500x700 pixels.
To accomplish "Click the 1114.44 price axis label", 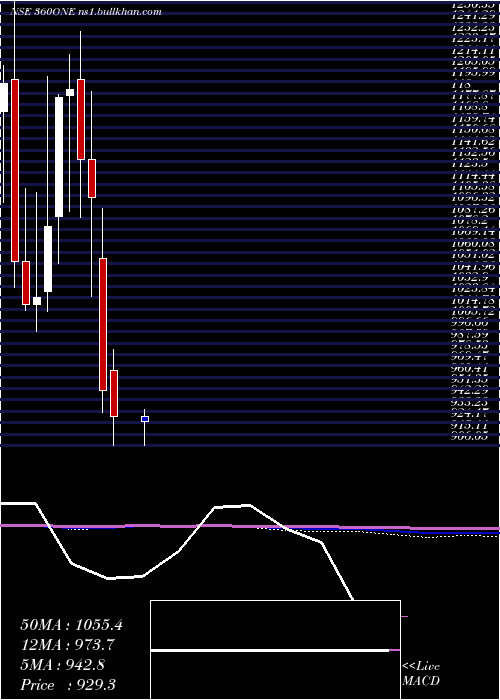I will 473,176.
